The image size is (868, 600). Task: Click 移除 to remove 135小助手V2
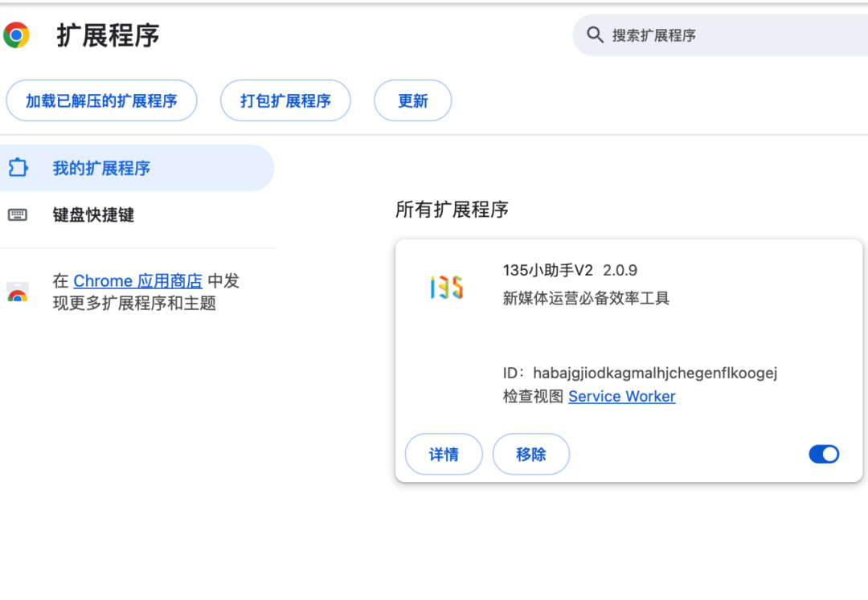point(531,454)
